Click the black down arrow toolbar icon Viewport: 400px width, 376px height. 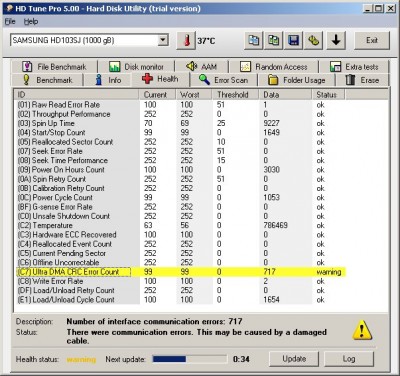pyautogui.click(x=336, y=41)
